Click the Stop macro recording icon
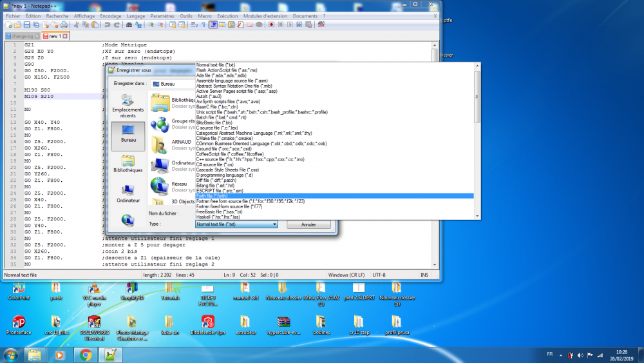The width and height of the screenshot is (644, 363). (x=281, y=25)
